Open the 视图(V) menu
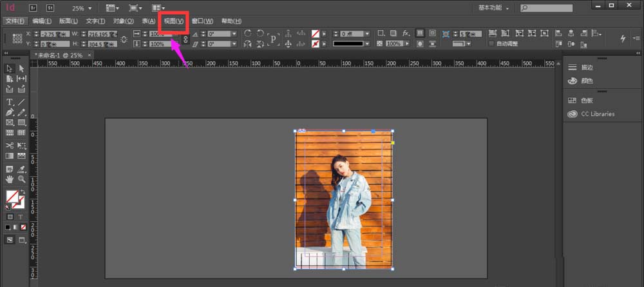 coord(174,21)
